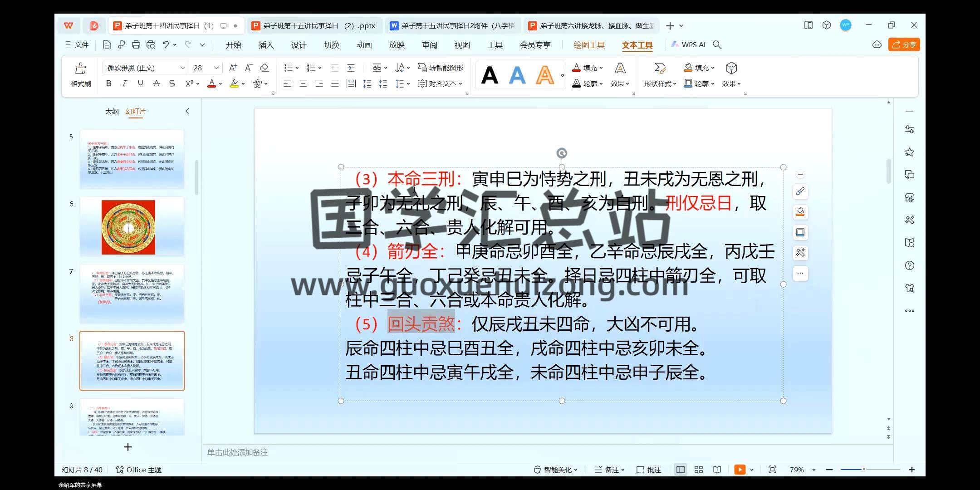
Task: Toggle italic text style
Action: 124,83
